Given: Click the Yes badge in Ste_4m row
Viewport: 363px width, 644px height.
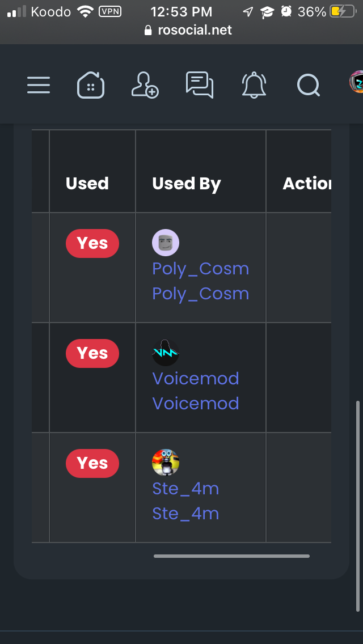Looking at the screenshot, I should pyautogui.click(x=92, y=463).
